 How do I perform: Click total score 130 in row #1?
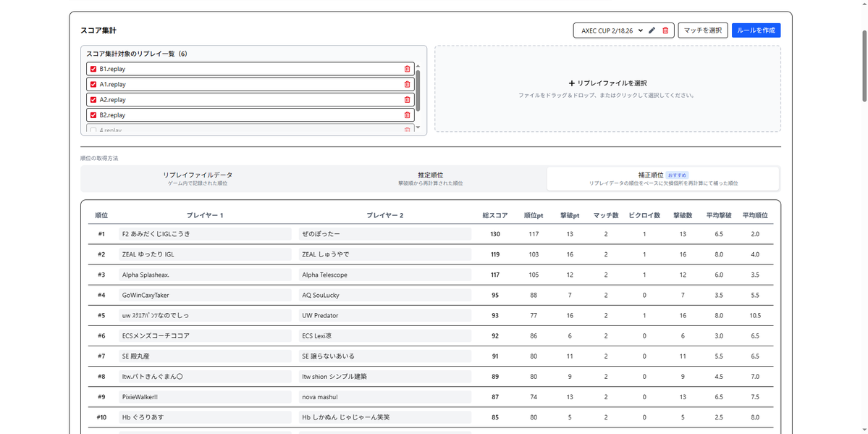[495, 234]
